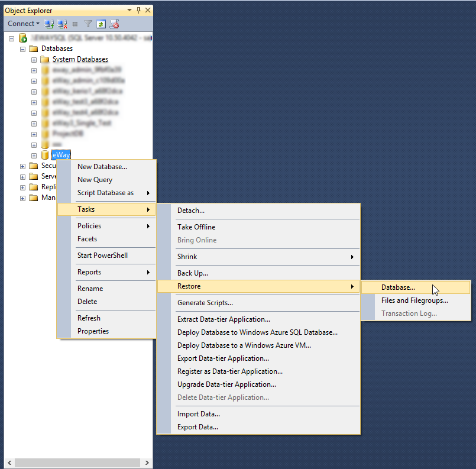Click the pin auto-hide icon of Object Explorer
476x469 pixels.
pyautogui.click(x=139, y=10)
